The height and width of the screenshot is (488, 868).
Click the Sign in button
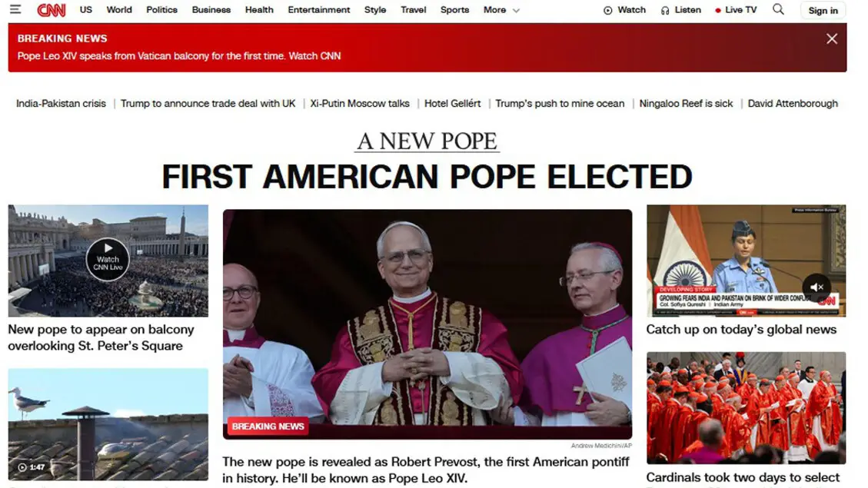pyautogui.click(x=823, y=11)
